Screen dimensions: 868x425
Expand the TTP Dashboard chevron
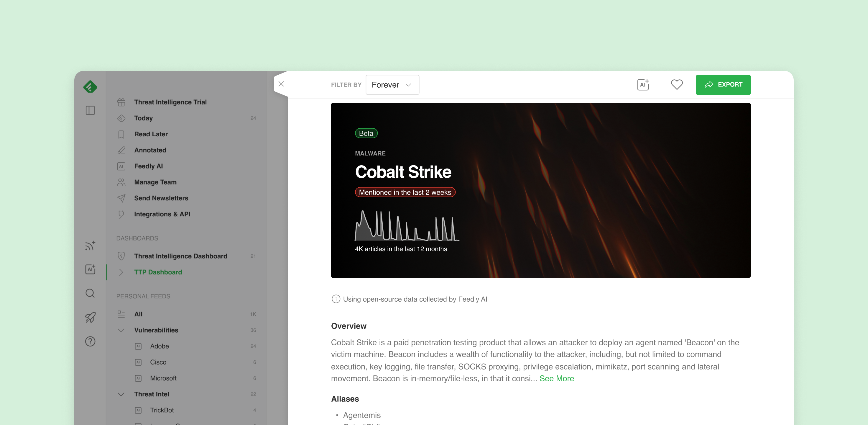tap(121, 272)
